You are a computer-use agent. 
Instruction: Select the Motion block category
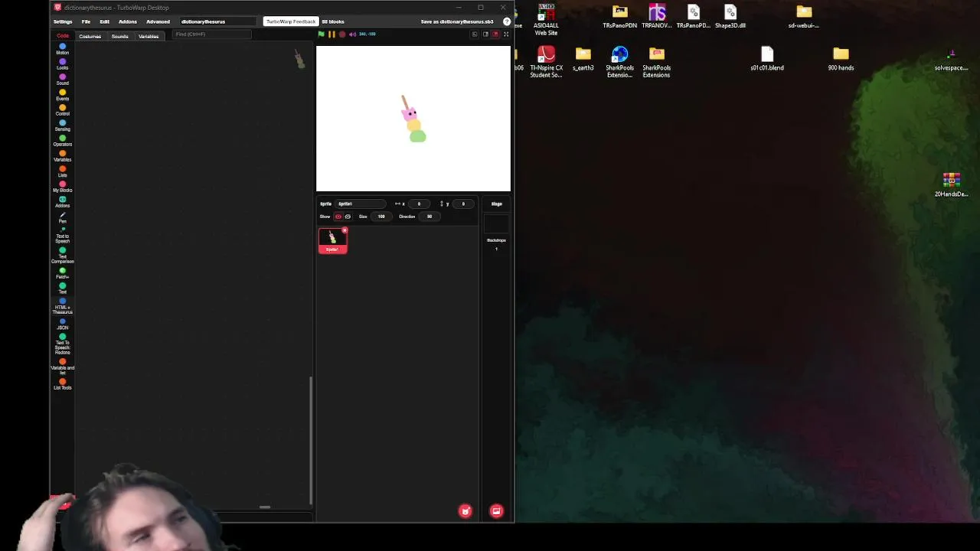pos(62,49)
